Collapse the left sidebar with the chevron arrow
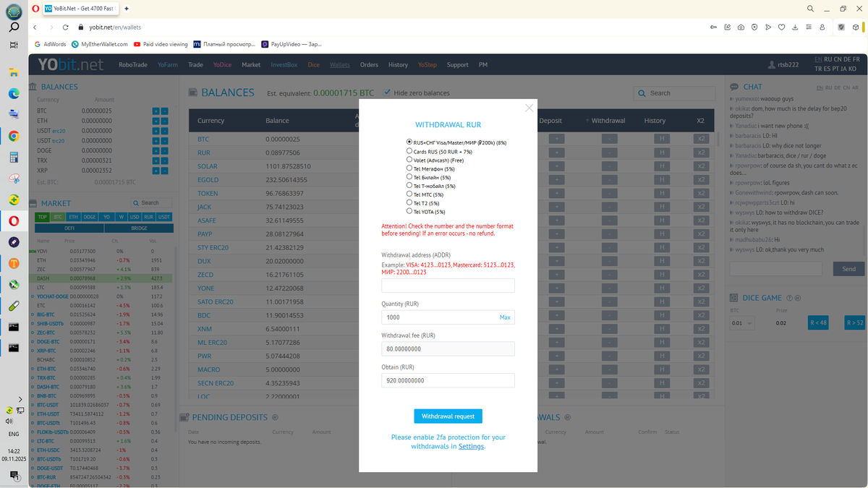The image size is (868, 488). point(20,398)
